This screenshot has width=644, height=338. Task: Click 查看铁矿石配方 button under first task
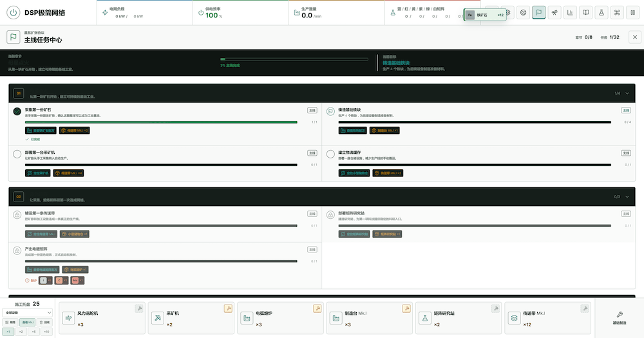[x=41, y=130]
